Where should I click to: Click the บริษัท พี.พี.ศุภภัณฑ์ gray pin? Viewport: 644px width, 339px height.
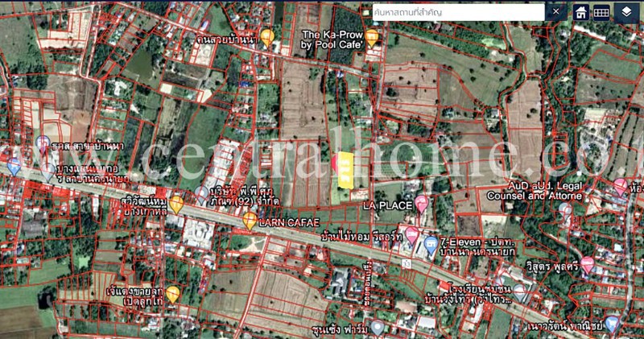pyautogui.click(x=201, y=194)
